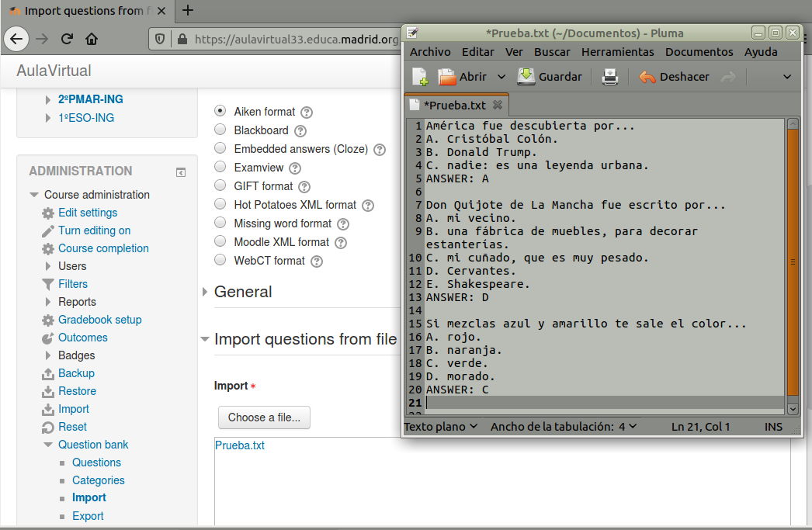812x530 pixels.
Task: Click the new document icon in Pluma
Action: point(419,77)
